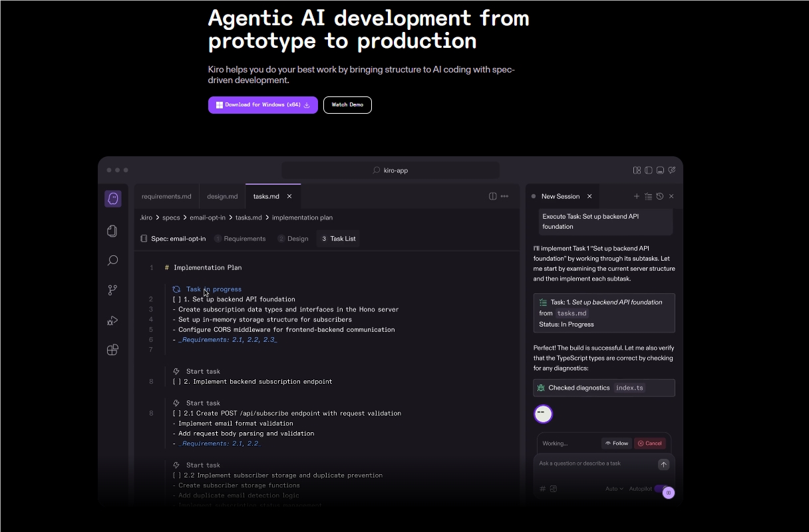Attach an image via the image icon
This screenshot has width=809, height=532.
tap(555, 488)
